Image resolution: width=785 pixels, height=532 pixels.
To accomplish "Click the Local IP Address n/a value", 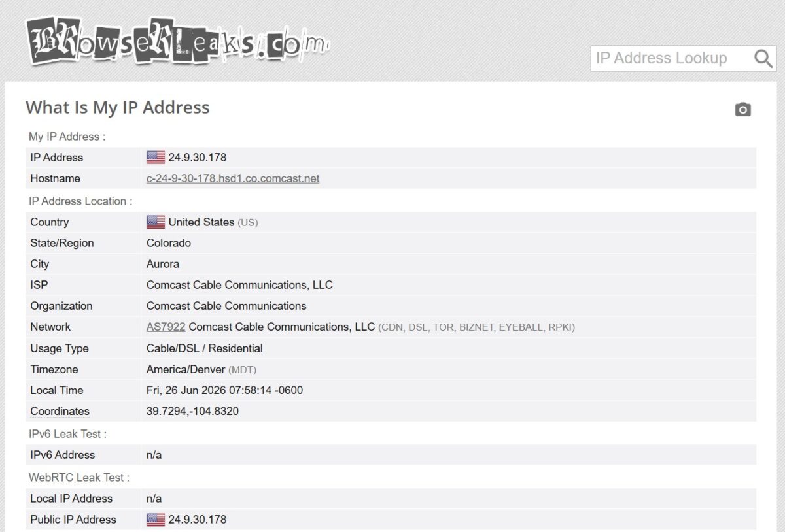I will [x=154, y=499].
